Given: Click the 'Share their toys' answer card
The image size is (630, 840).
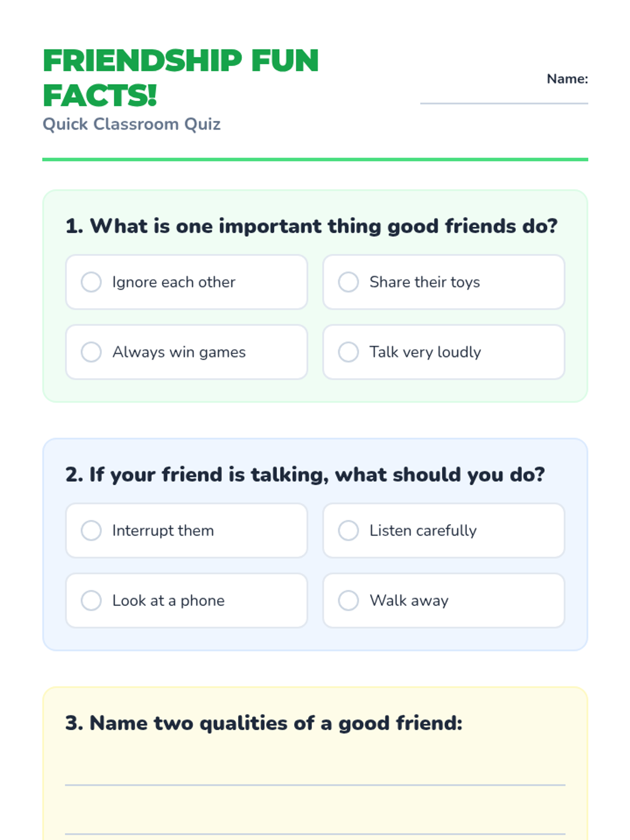Looking at the screenshot, I should [444, 282].
